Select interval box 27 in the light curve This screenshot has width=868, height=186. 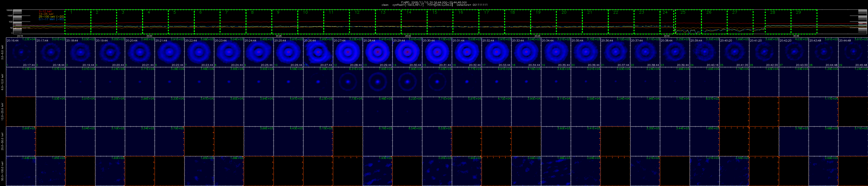[x=740, y=22]
